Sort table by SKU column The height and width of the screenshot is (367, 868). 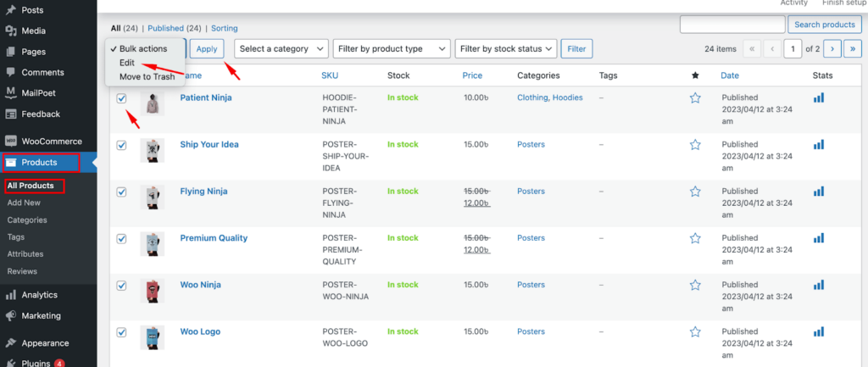pyautogui.click(x=330, y=75)
